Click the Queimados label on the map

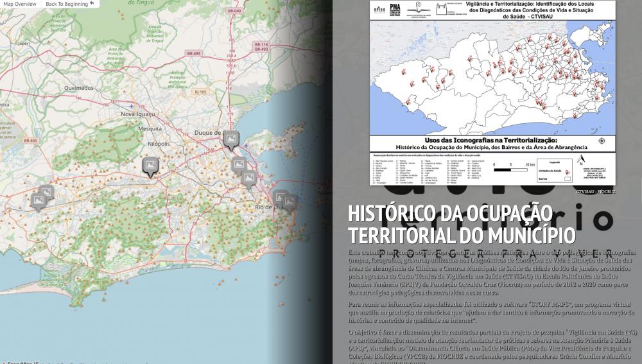[x=78, y=87]
